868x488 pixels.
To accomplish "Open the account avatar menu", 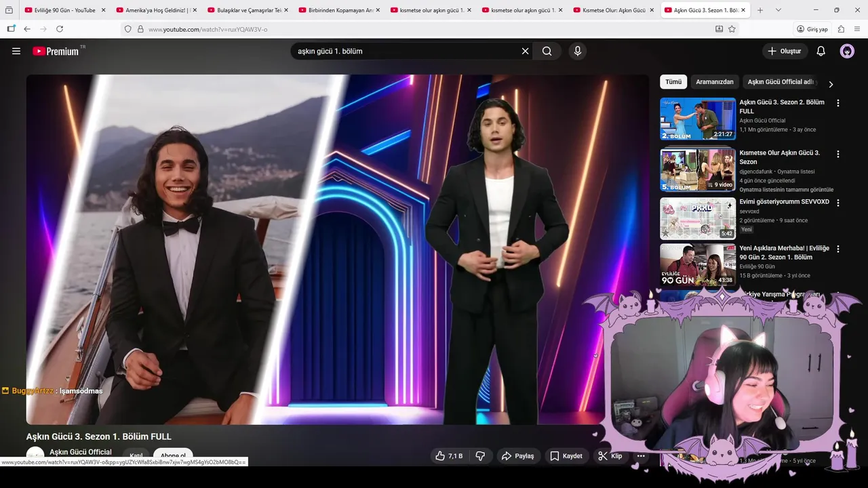I will [847, 51].
